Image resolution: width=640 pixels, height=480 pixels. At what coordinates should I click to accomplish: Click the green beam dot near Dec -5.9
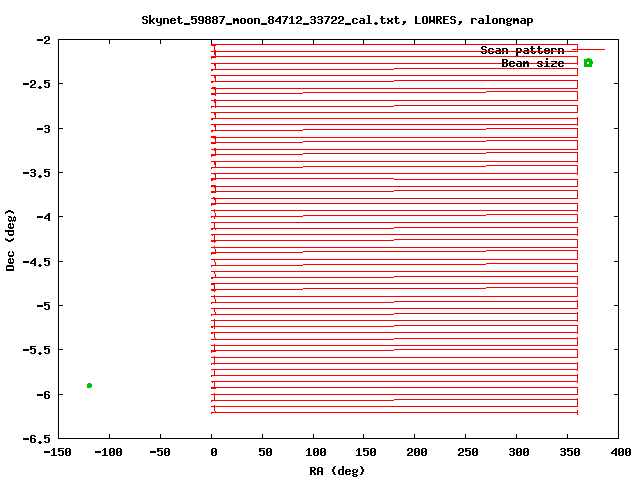click(89, 385)
